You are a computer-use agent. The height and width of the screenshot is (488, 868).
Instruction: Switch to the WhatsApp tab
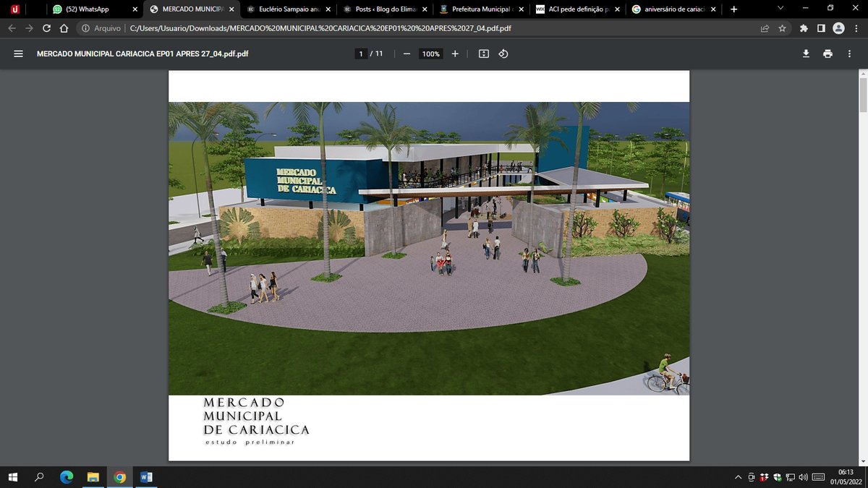[94, 9]
